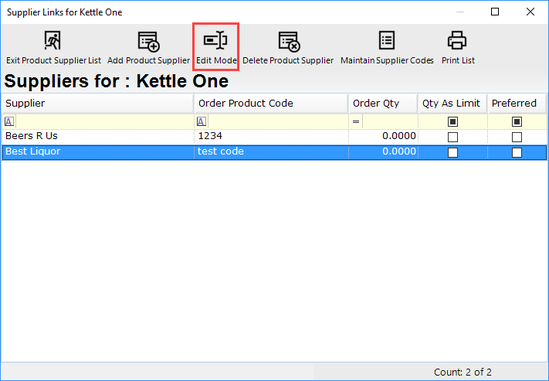Sort by the Order Qty column header
The image size is (549, 381).
[383, 104]
